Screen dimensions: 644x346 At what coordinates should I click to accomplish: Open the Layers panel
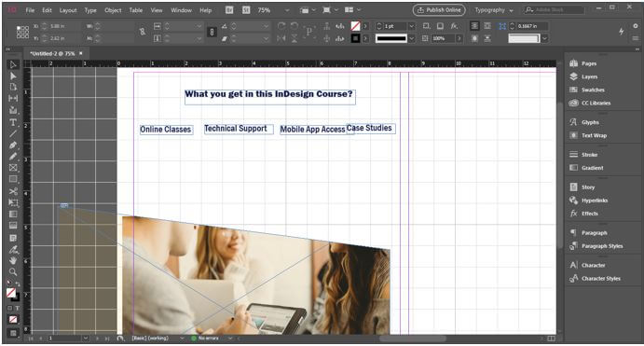click(x=589, y=76)
